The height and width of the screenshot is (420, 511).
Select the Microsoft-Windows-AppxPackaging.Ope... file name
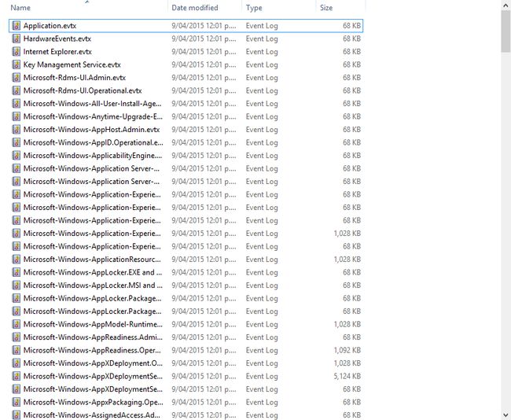[x=94, y=403]
